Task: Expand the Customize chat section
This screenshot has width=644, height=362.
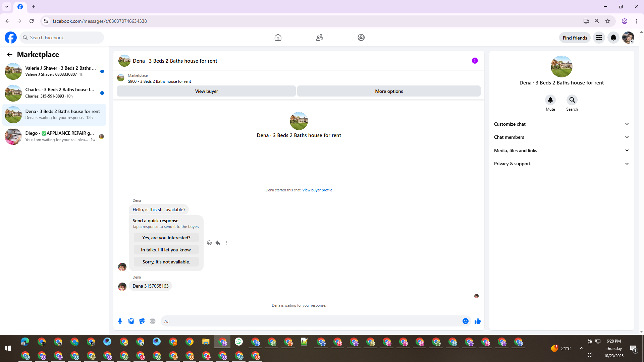Action: [x=561, y=124]
